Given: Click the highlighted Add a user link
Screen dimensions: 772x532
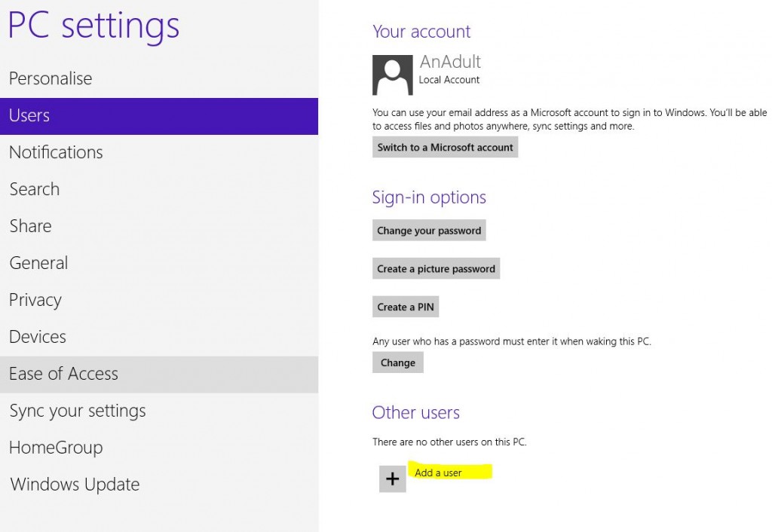Looking at the screenshot, I should pyautogui.click(x=438, y=472).
